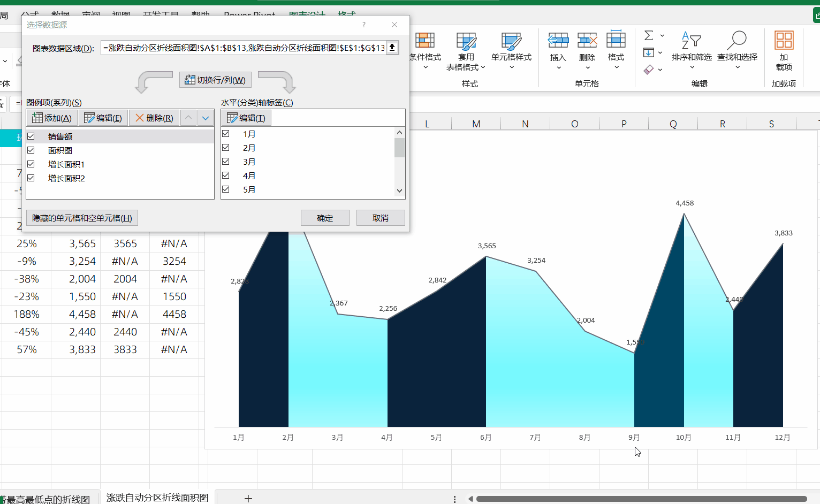Screen dimensions: 820x504
Task: Click the 12月 chart axis label
Action: coord(783,438)
